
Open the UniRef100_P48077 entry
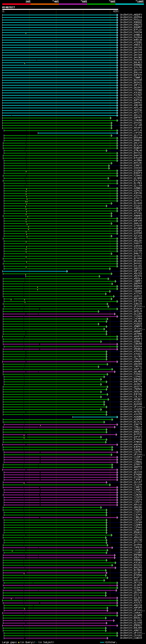(131, 244)
